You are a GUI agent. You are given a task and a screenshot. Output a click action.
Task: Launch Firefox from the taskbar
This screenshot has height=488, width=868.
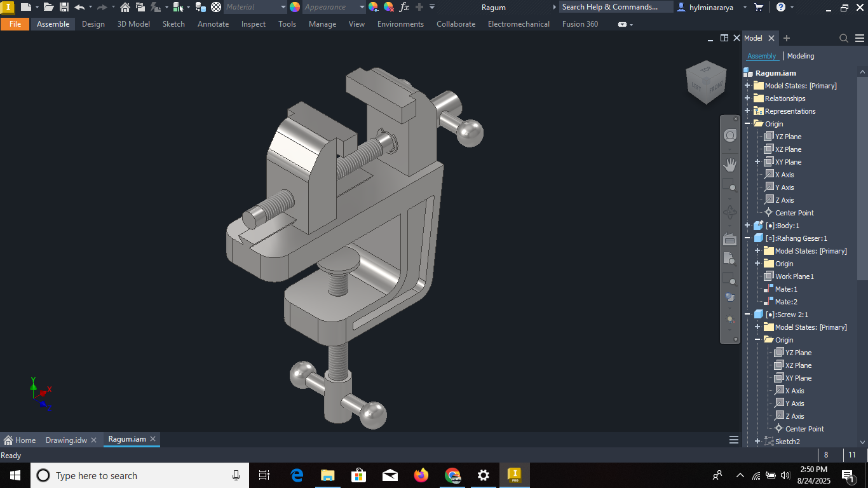[x=421, y=475]
